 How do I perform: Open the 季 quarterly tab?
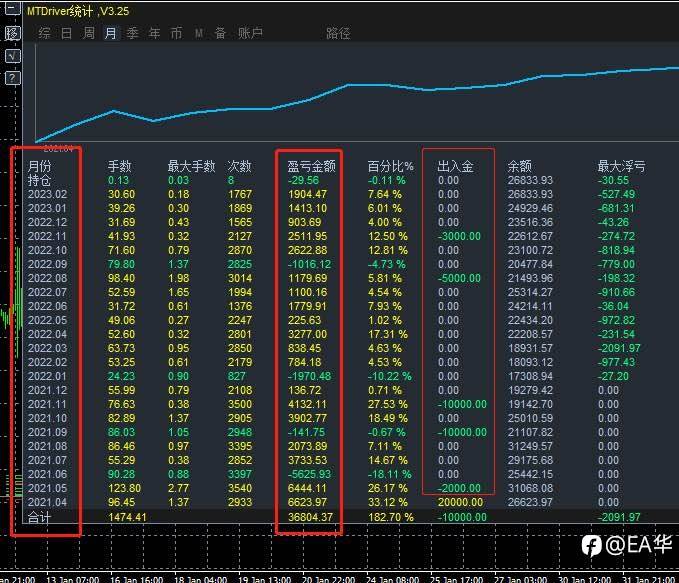pyautogui.click(x=132, y=33)
